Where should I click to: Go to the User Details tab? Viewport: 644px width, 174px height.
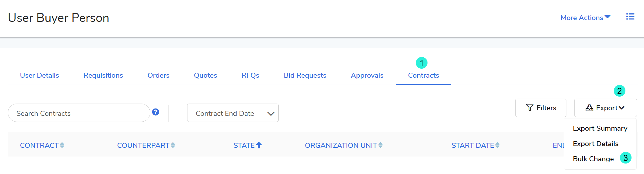(x=40, y=75)
